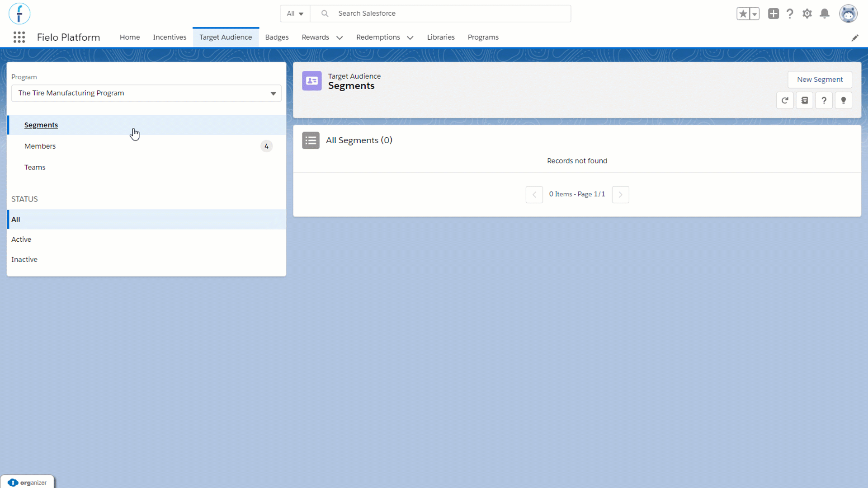Image resolution: width=868 pixels, height=488 pixels.
Task: Open the Setup gear menu
Action: 807,14
